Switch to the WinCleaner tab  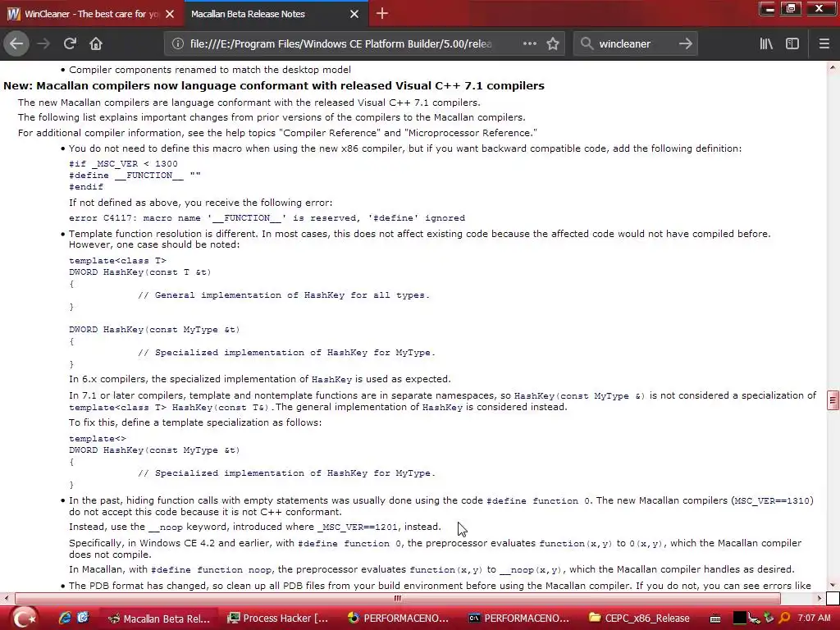tap(91, 14)
